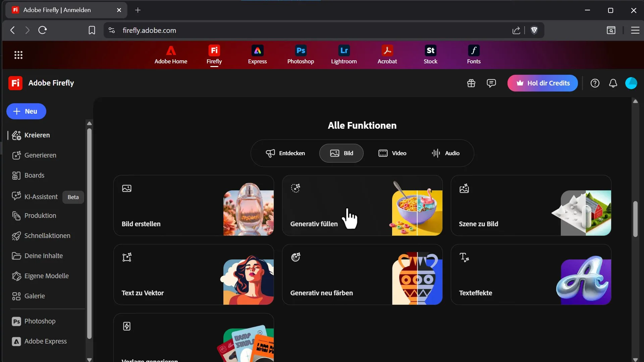Open the Adobe Express link in the sidebar
Viewport: 644px width, 362px height.
click(40, 341)
